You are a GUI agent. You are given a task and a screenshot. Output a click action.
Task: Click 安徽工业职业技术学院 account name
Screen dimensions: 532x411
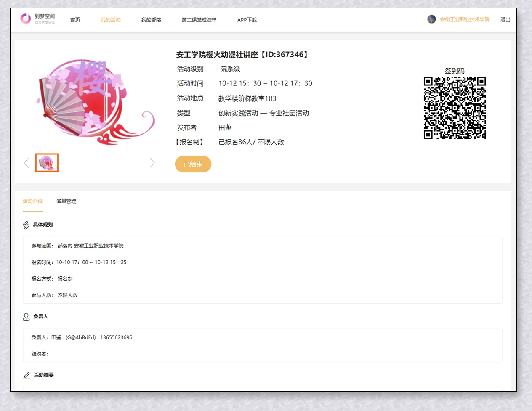click(465, 19)
